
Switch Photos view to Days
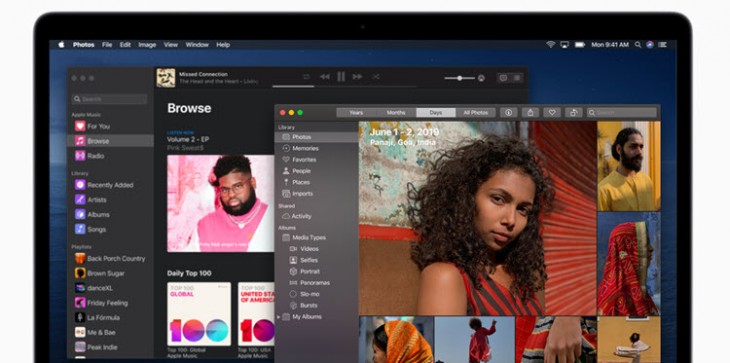[x=436, y=113]
